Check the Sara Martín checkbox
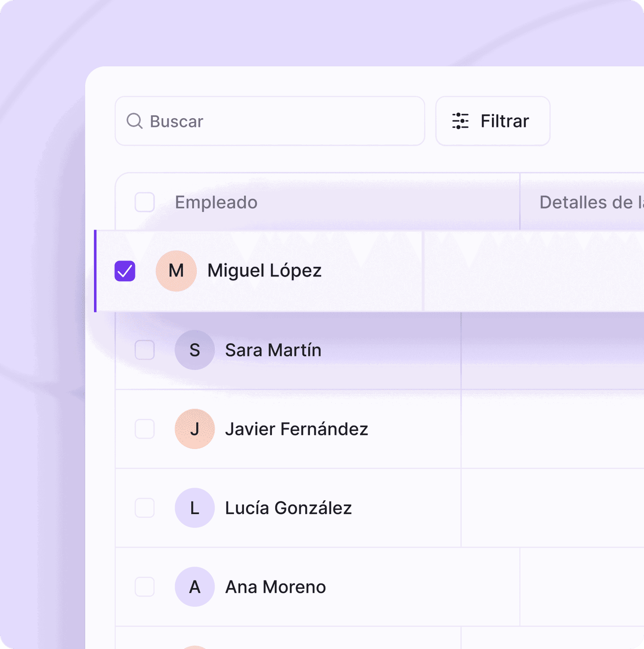 coord(145,350)
